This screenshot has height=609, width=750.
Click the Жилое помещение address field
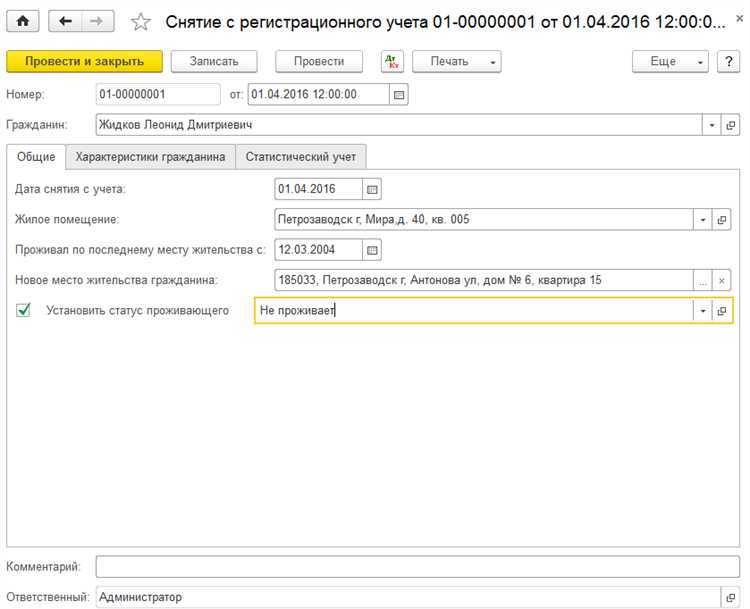484,220
